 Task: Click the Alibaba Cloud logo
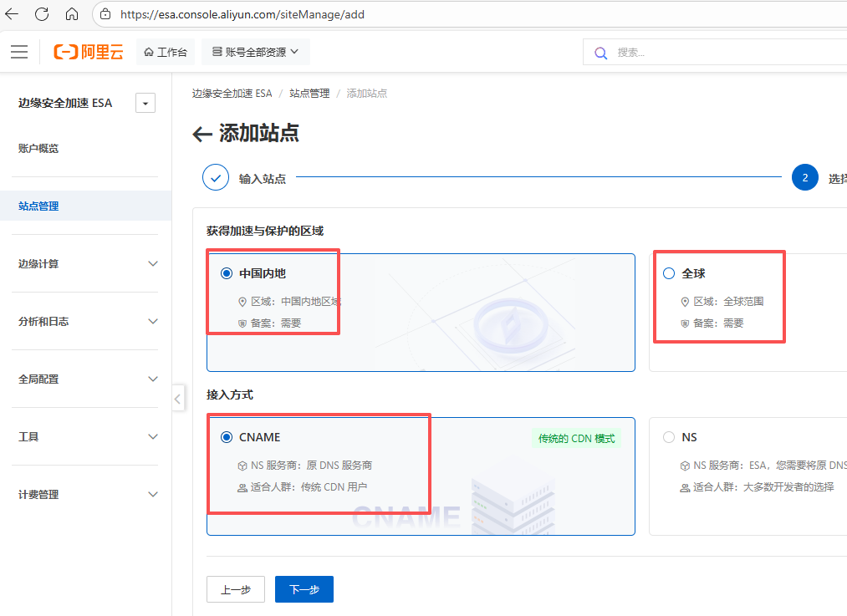click(89, 52)
